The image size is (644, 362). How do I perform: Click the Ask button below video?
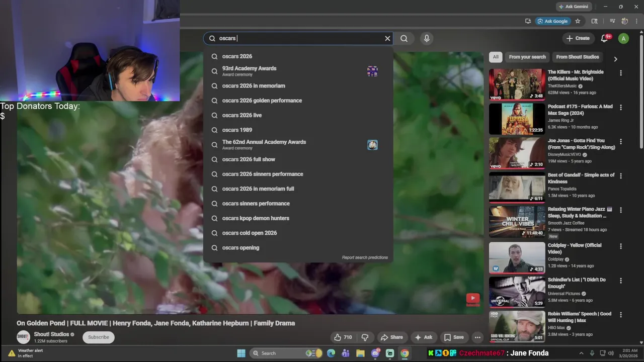(424, 337)
